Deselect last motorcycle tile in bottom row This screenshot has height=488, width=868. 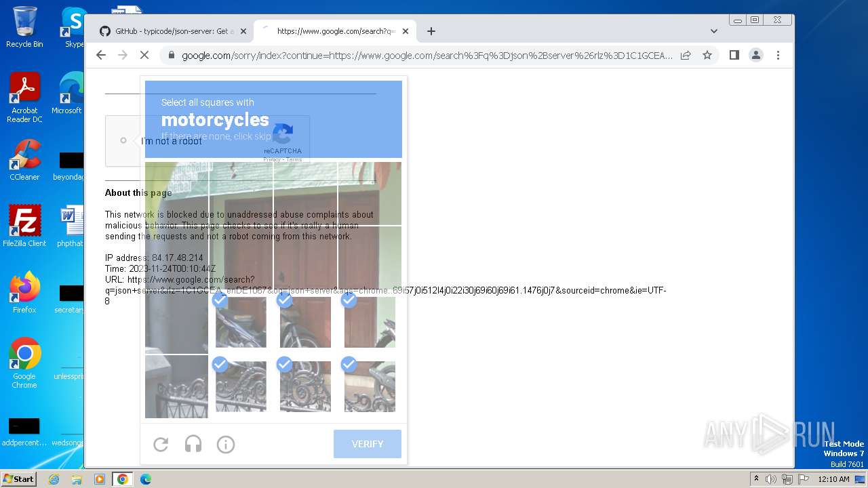click(x=370, y=386)
